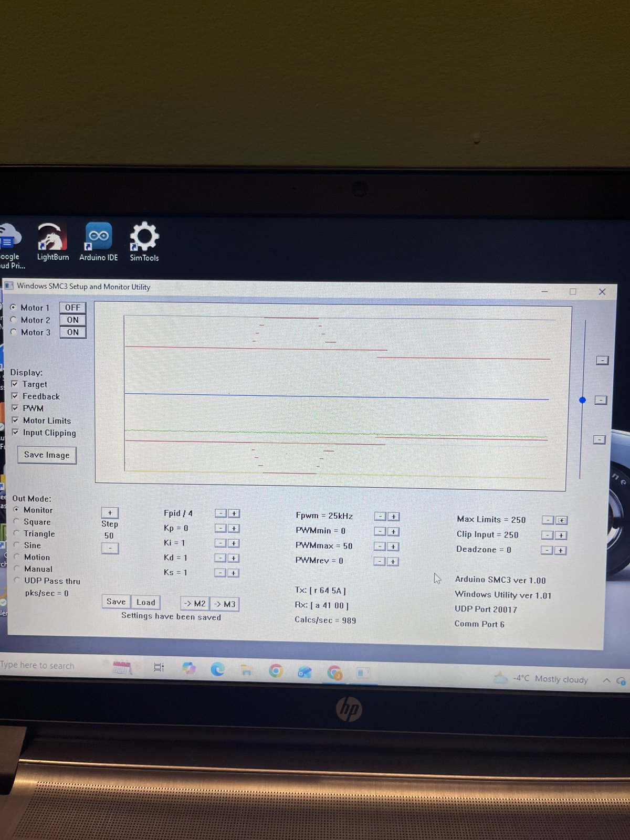Image resolution: width=630 pixels, height=840 pixels.
Task: Click the middle button beside the slider
Action: click(x=601, y=400)
